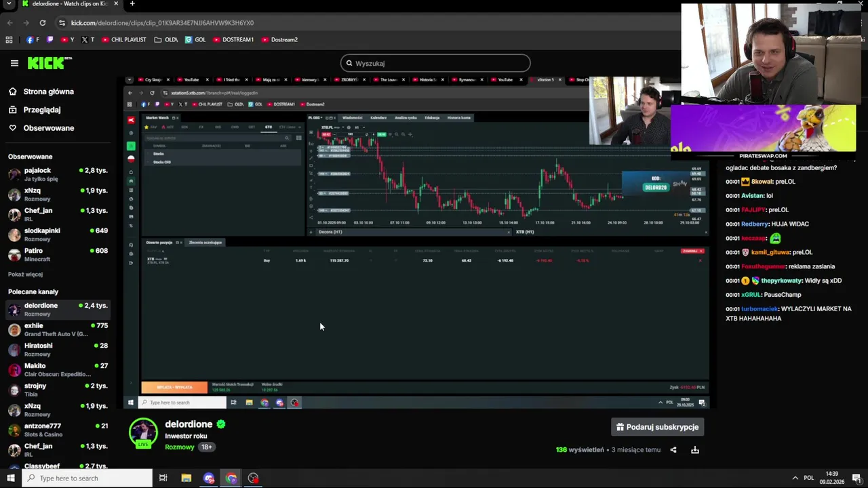Open File Explorer from the taskbar
Screen dimensions: 868x488
(186, 478)
